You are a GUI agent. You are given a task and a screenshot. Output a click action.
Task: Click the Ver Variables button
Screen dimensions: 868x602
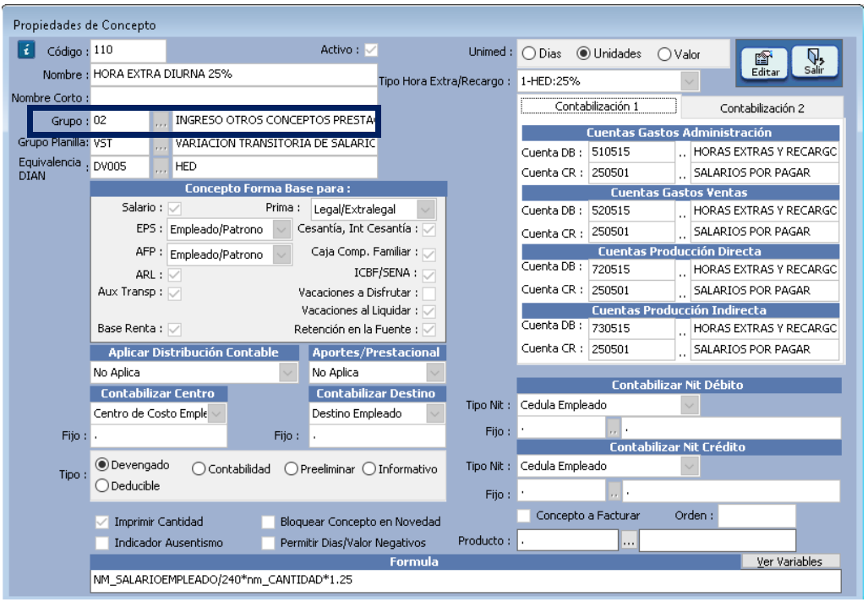pos(789,561)
